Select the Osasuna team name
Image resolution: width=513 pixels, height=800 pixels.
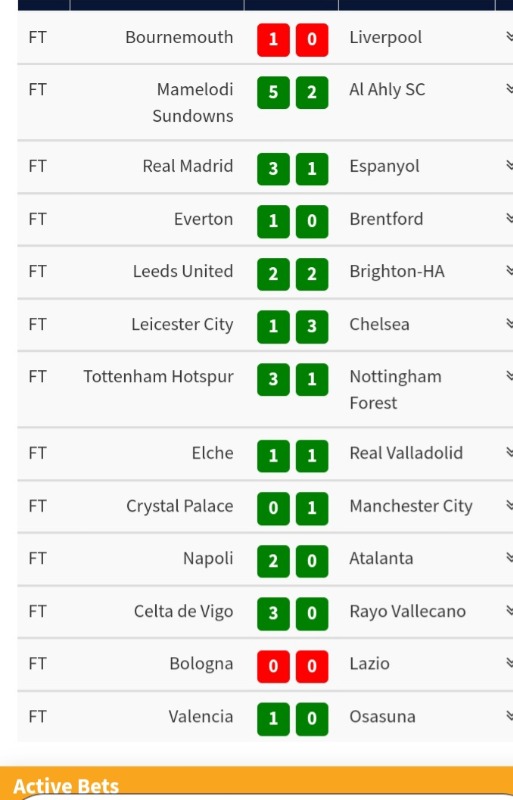[x=382, y=717]
